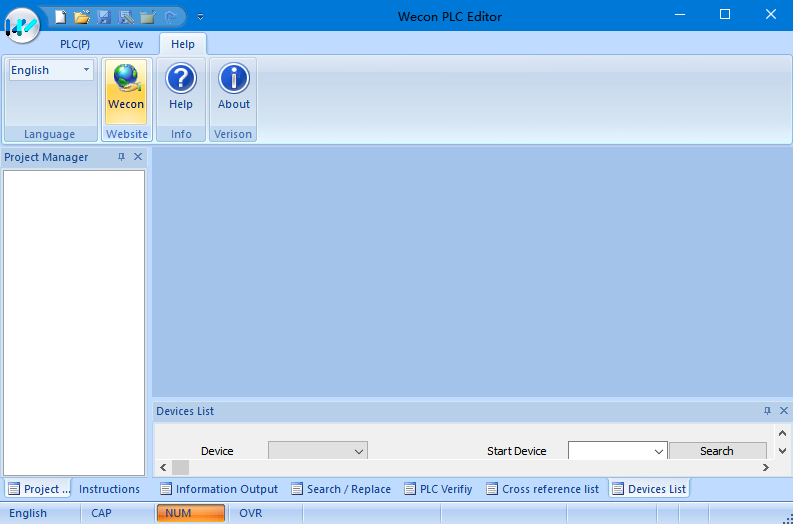This screenshot has width=793, height=524.
Task: Click the Save As pencil-disk icon
Action: 125,17
